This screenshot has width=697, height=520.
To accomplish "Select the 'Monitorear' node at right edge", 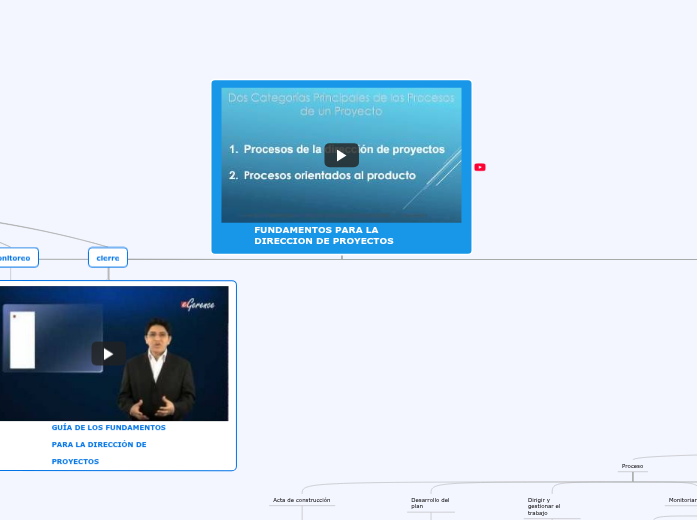I will [x=683, y=500].
